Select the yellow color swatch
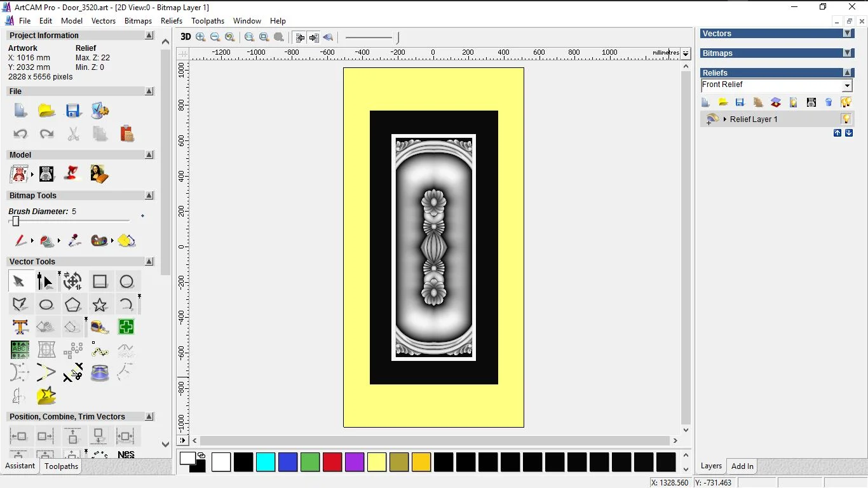Screen dimensions: 868x488 point(377,462)
